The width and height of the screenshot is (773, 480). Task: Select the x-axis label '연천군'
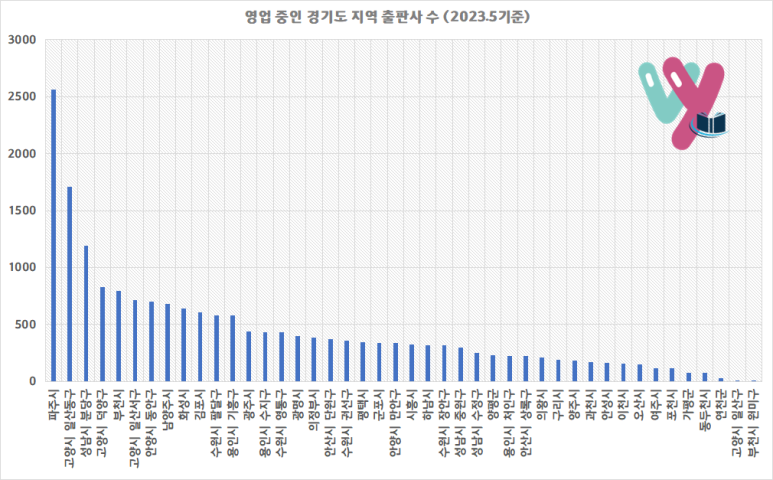coord(721,405)
